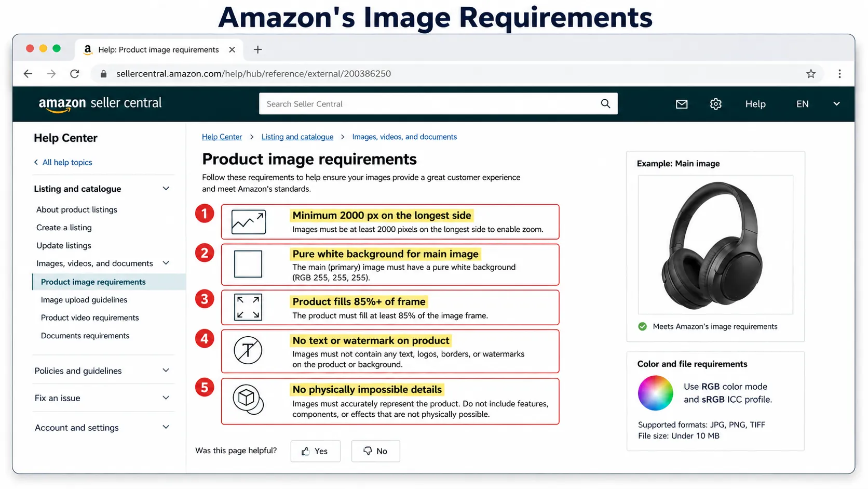Click Images, videos, and documents breadcrumb
Screen dimensions: 868x489
click(x=404, y=137)
